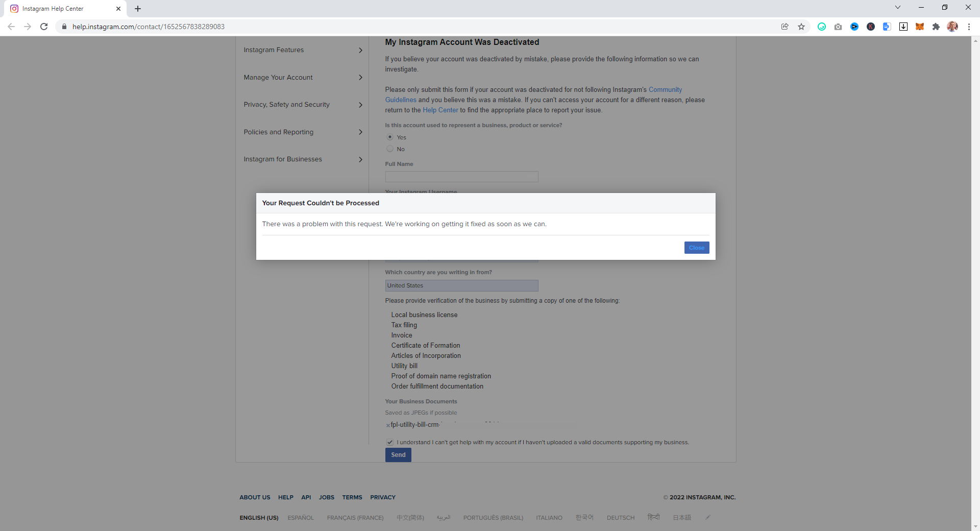
Task: Open the camera screenshot extension
Action: [x=838, y=27]
